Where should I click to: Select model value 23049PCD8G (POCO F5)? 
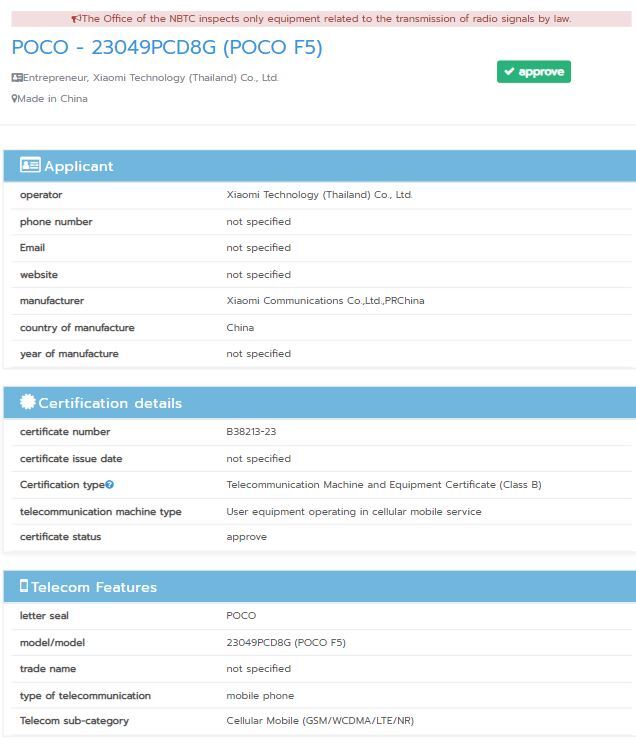[286, 642]
